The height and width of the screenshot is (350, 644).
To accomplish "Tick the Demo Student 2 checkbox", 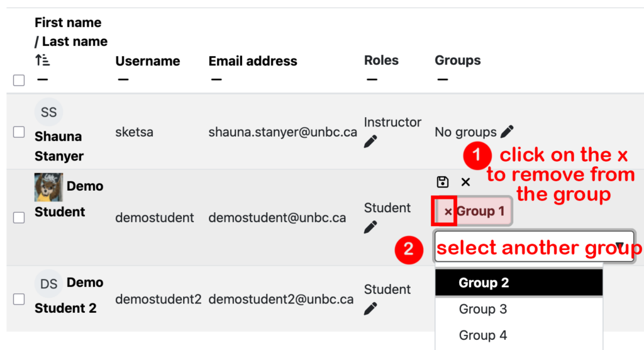I will (x=19, y=299).
